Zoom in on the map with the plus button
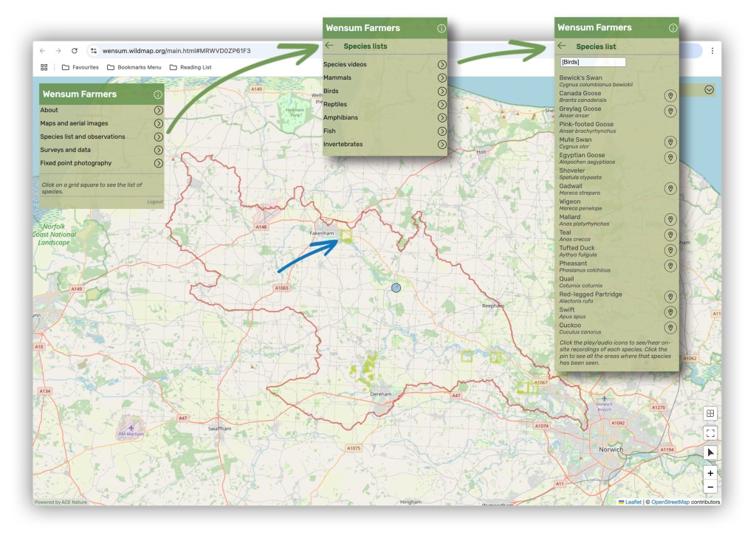 (x=710, y=473)
